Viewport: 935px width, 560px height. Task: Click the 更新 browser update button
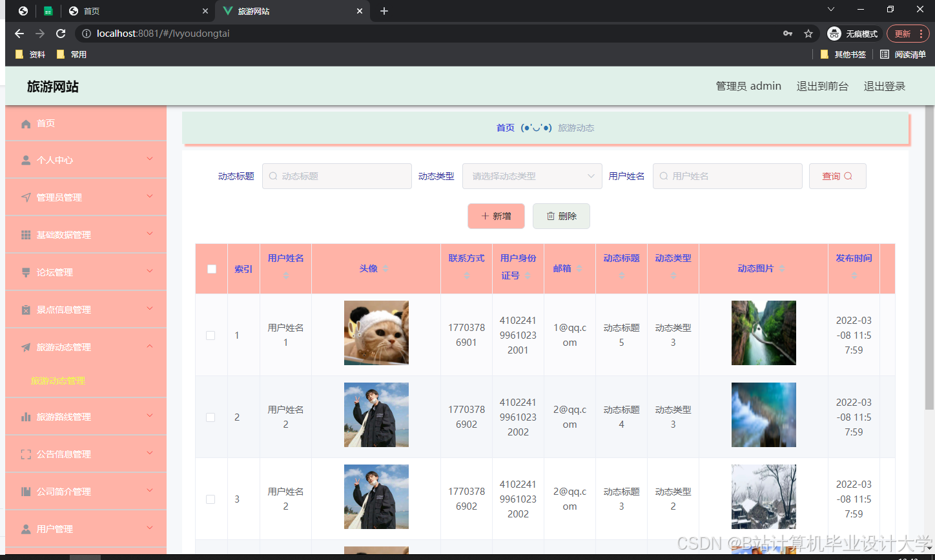[x=908, y=34]
